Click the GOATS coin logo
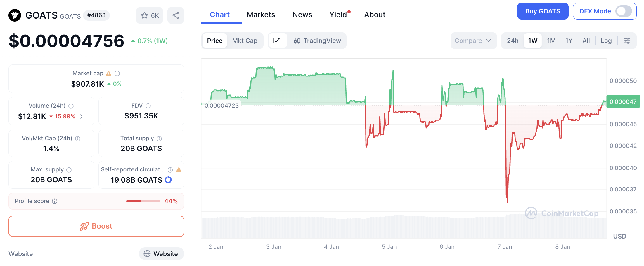Image resolution: width=644 pixels, height=266 pixels. tap(15, 15)
